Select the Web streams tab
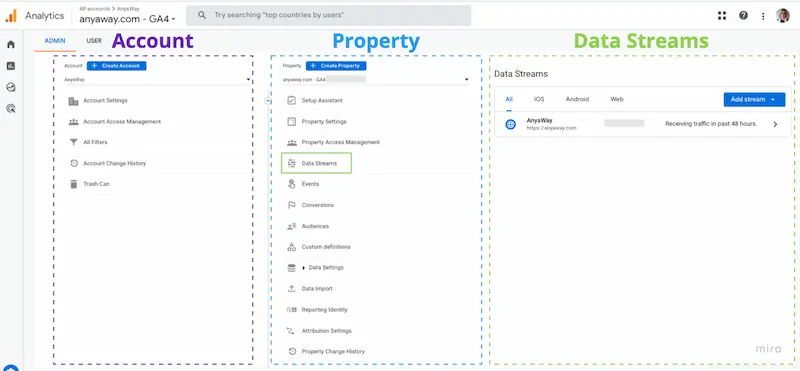The image size is (800, 371). (x=617, y=100)
